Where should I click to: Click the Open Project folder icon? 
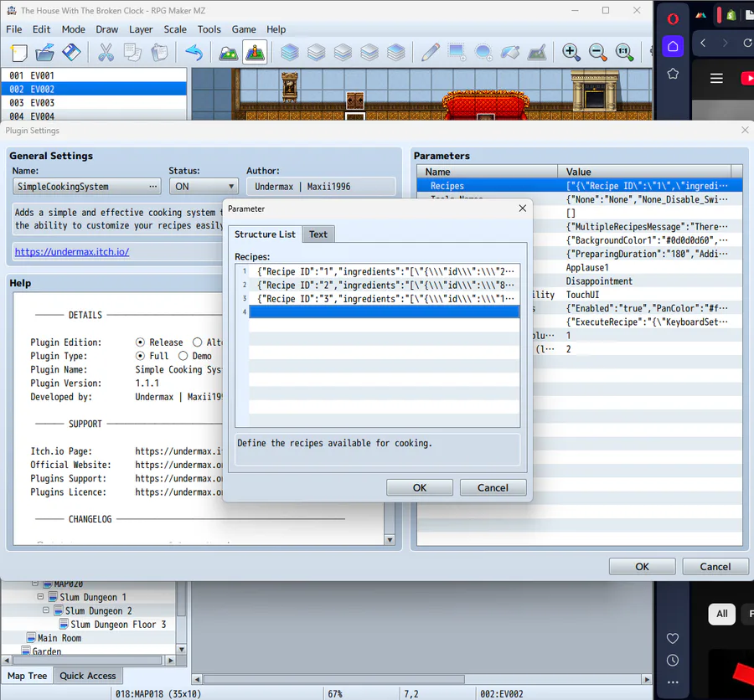coord(44,52)
